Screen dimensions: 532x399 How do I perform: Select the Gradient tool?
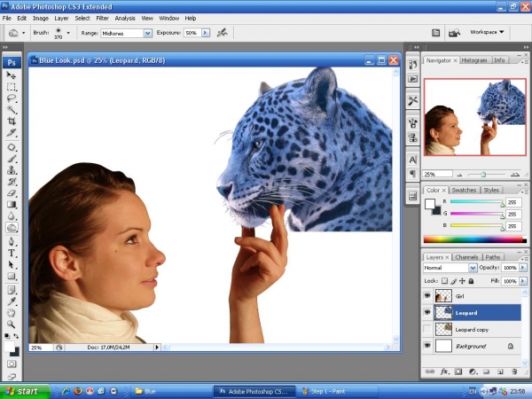click(12, 205)
